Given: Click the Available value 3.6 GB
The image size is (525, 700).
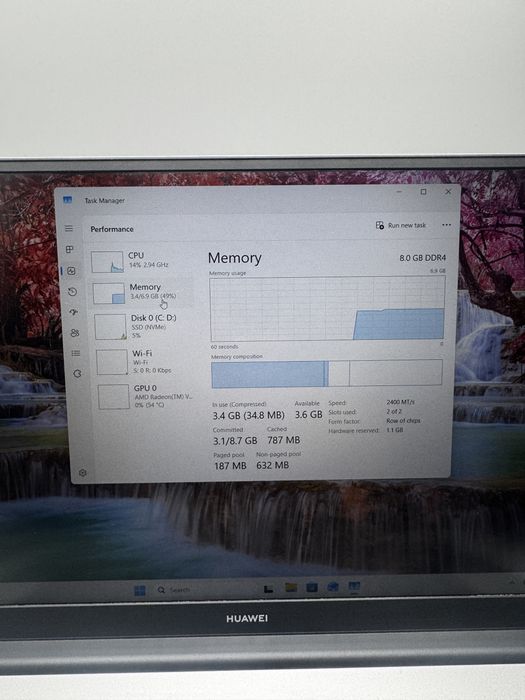Looking at the screenshot, I should [x=308, y=415].
